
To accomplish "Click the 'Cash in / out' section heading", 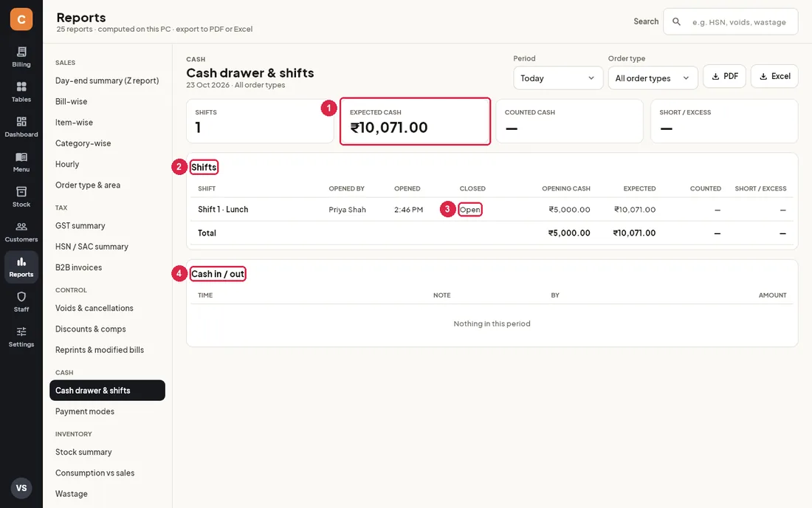I will (x=218, y=274).
